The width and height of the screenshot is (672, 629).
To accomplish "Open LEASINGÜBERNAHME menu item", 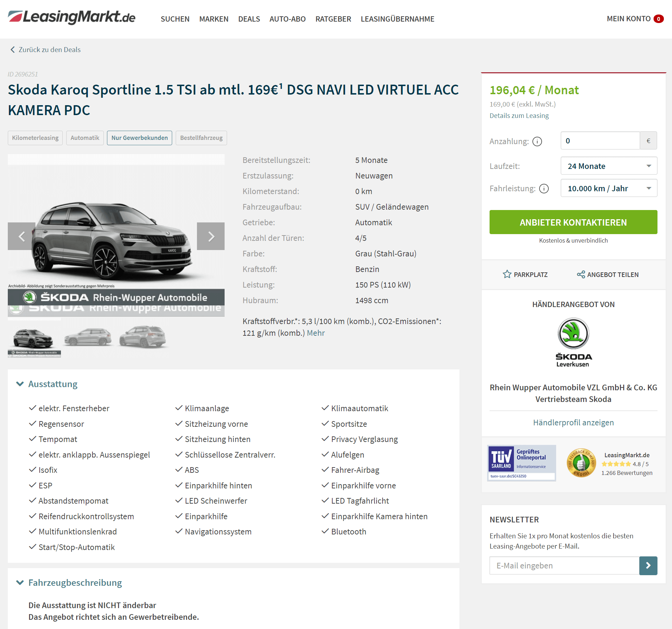I will click(x=397, y=19).
